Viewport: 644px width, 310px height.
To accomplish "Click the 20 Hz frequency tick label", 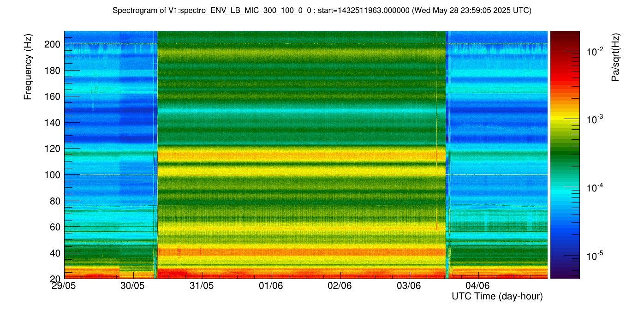I will pos(56,279).
